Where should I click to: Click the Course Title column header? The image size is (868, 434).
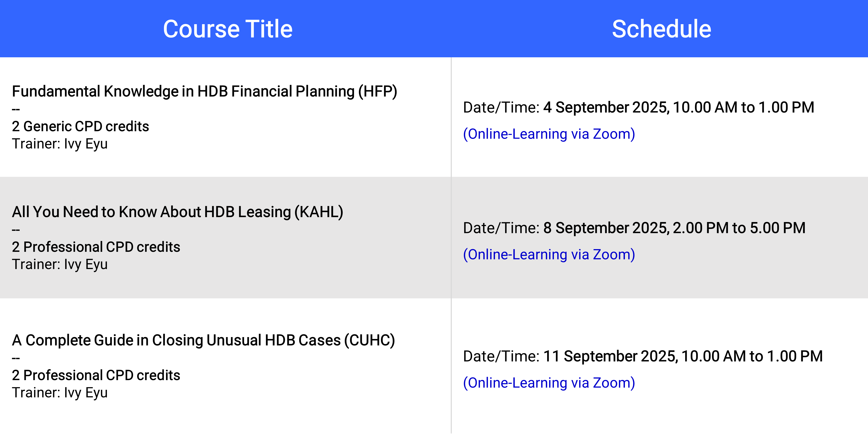[x=228, y=29]
